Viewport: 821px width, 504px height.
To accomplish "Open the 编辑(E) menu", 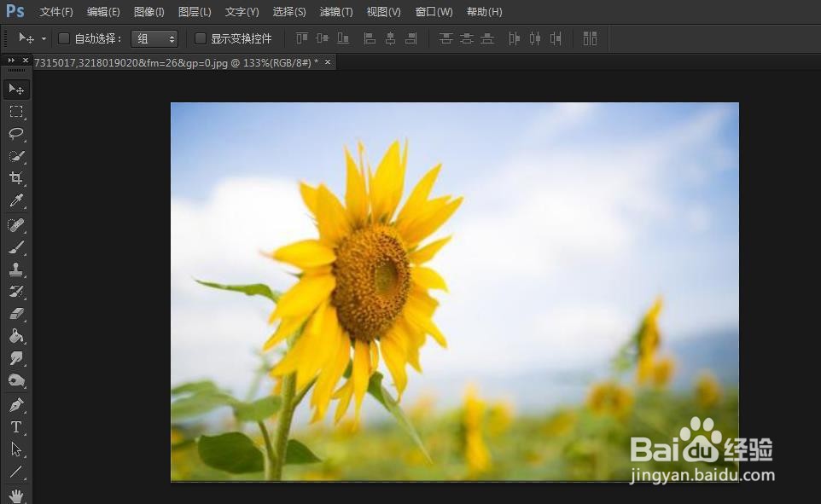I will click(x=103, y=12).
